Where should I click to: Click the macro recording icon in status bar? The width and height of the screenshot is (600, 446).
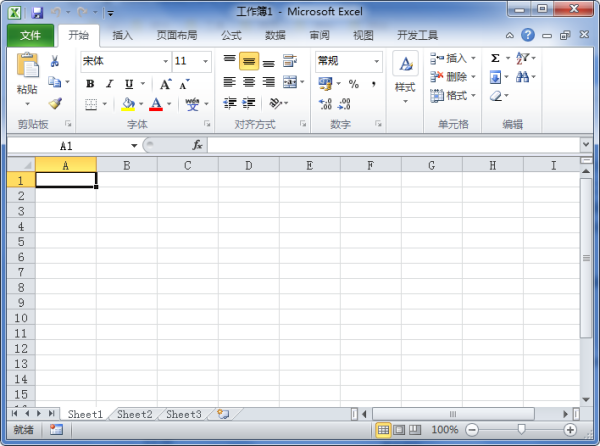[x=56, y=430]
